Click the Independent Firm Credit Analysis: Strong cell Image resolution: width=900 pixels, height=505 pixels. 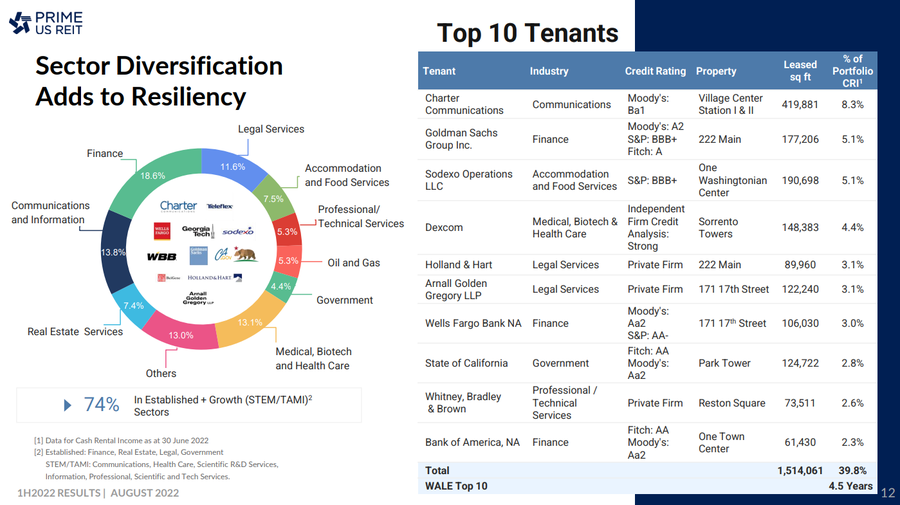coord(655,227)
